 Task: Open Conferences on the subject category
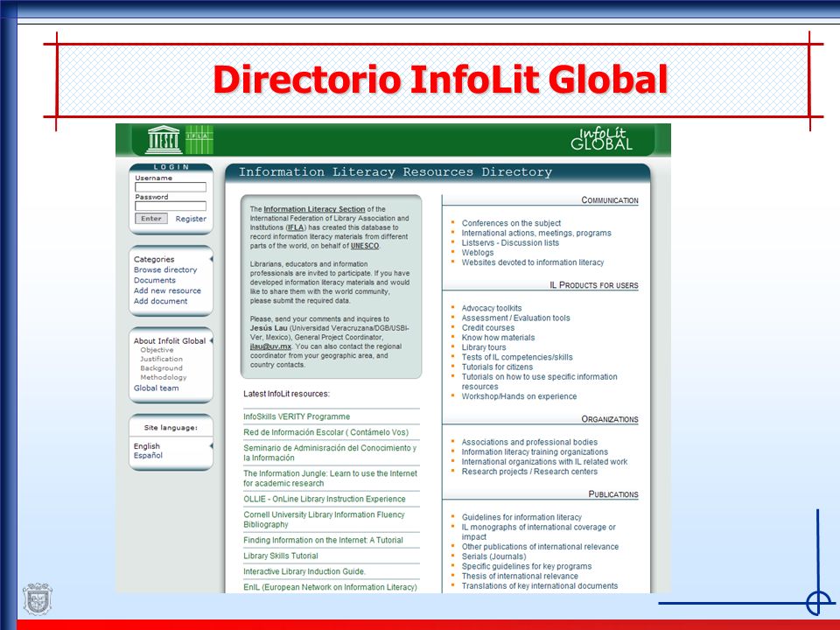[x=511, y=223]
